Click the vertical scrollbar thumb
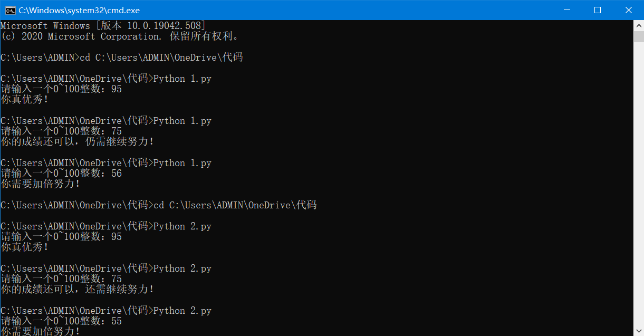 point(639,36)
